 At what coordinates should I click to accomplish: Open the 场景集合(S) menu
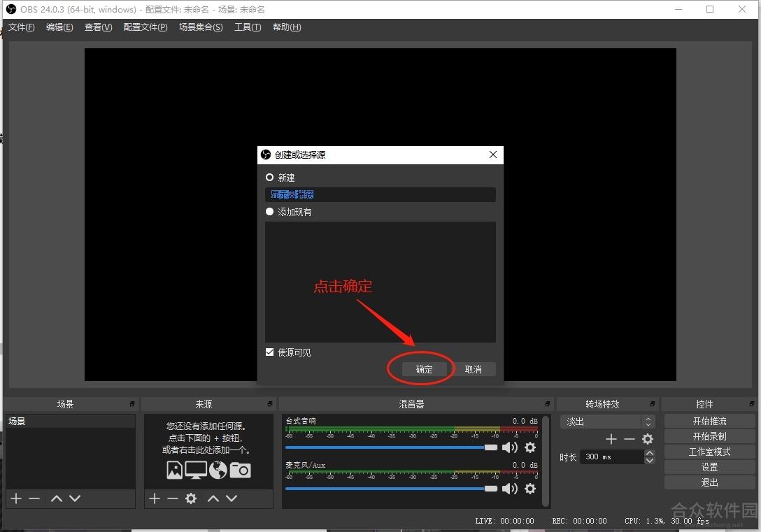click(201, 27)
